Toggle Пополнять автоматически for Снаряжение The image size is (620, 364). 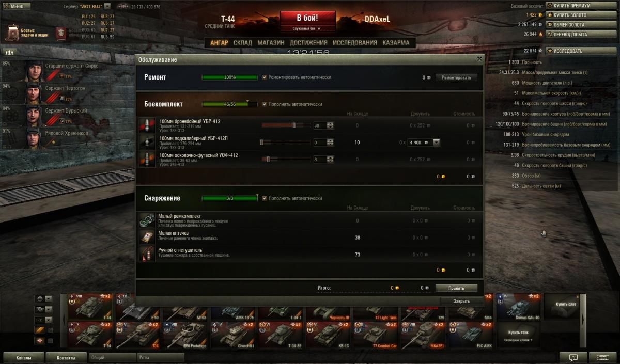(265, 198)
